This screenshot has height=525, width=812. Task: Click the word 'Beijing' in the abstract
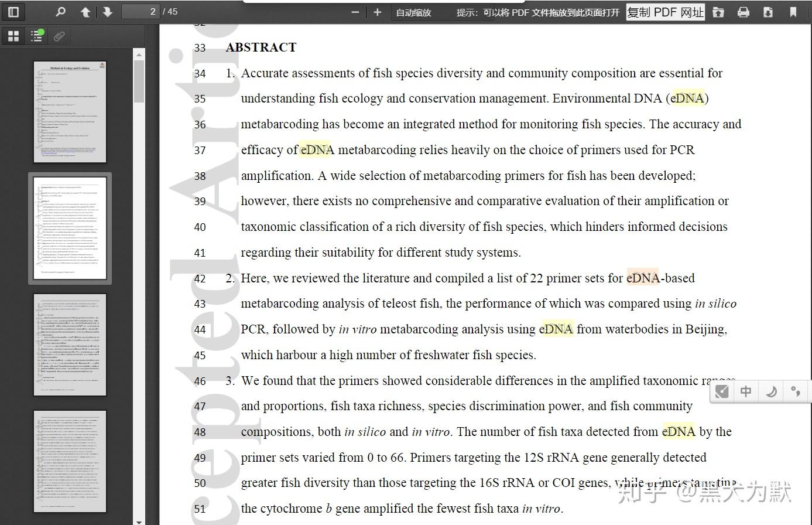click(x=705, y=329)
